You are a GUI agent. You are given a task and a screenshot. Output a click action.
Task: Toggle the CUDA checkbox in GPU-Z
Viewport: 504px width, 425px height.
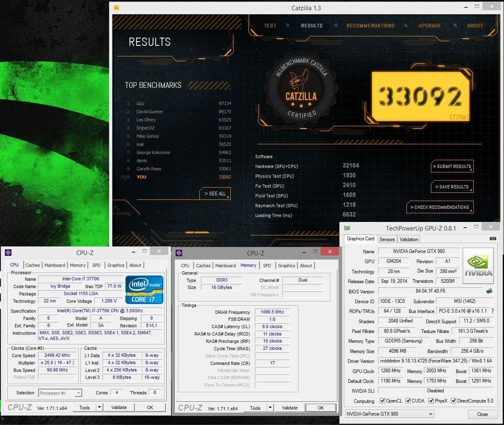click(x=408, y=401)
